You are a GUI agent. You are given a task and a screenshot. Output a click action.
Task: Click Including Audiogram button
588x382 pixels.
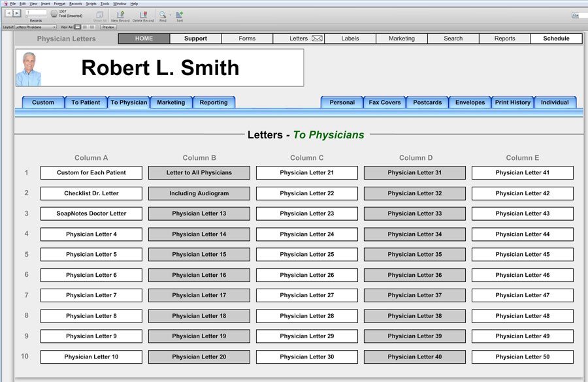[199, 193]
